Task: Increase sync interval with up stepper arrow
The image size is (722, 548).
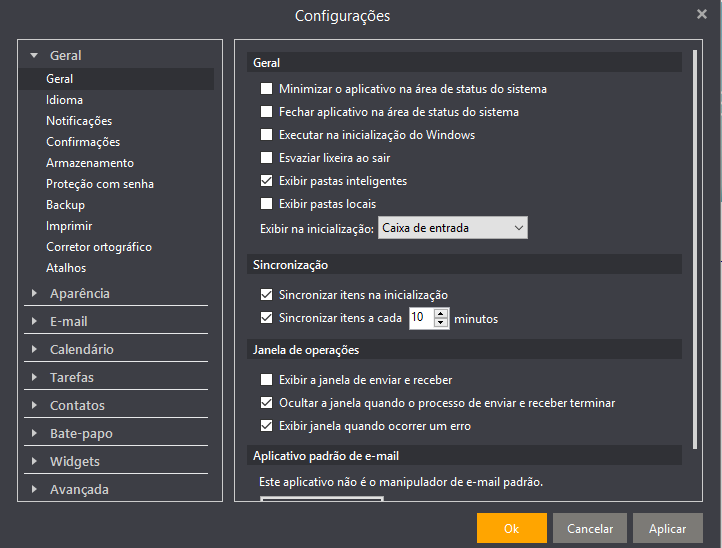Action: coord(441,314)
